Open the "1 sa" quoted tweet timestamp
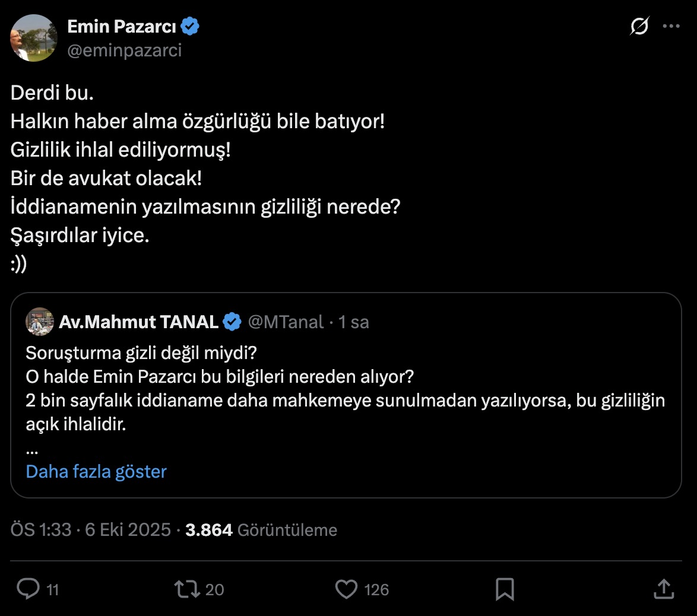This screenshot has width=697, height=616. click(354, 322)
